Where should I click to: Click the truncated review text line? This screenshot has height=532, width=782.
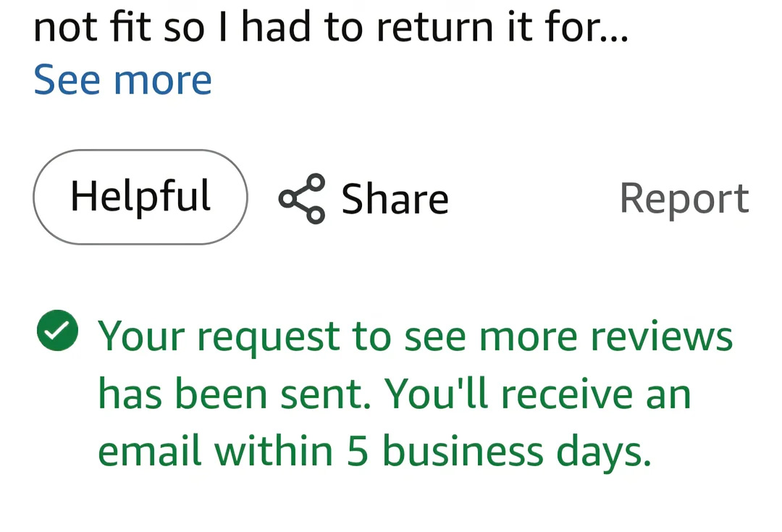[x=331, y=27]
